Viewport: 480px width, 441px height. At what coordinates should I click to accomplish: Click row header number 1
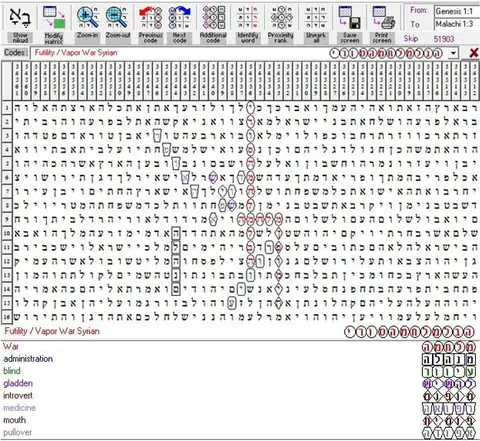(x=7, y=108)
